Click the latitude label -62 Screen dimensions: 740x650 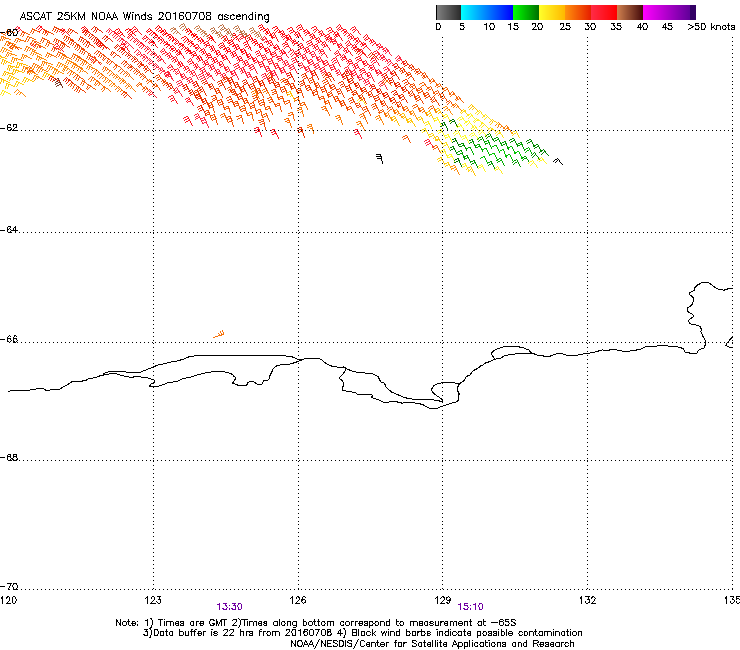(9, 128)
